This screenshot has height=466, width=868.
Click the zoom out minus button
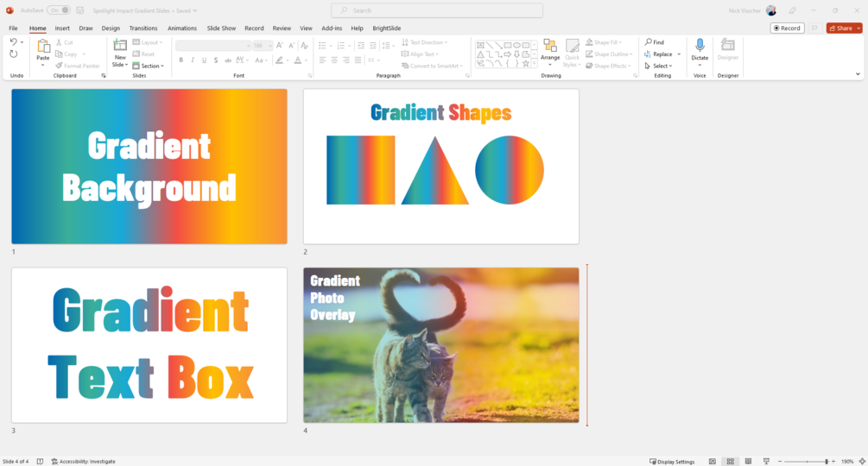click(x=779, y=461)
